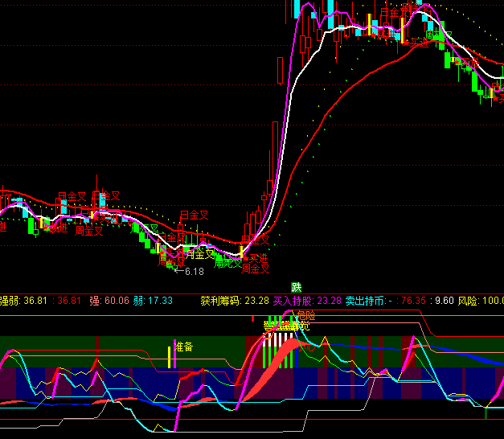
Task: Click the 卖出持币 indicator label
Action: click(x=367, y=301)
